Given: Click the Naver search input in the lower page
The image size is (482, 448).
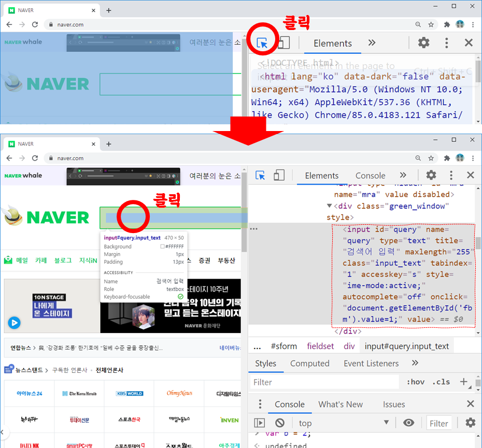Looking at the screenshot, I should click(174, 218).
